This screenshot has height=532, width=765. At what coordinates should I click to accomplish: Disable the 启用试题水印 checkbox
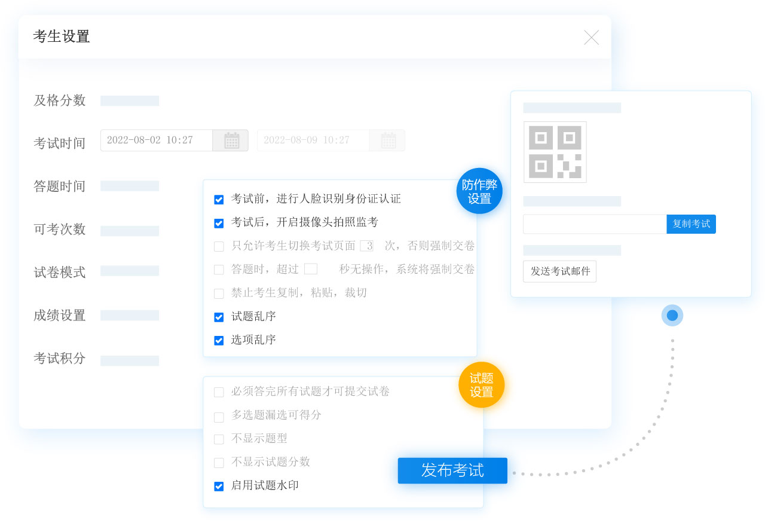[219, 487]
